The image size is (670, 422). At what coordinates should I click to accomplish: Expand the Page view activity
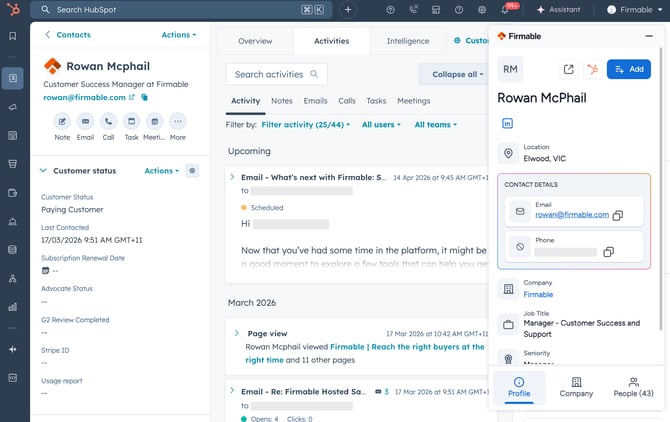236,333
